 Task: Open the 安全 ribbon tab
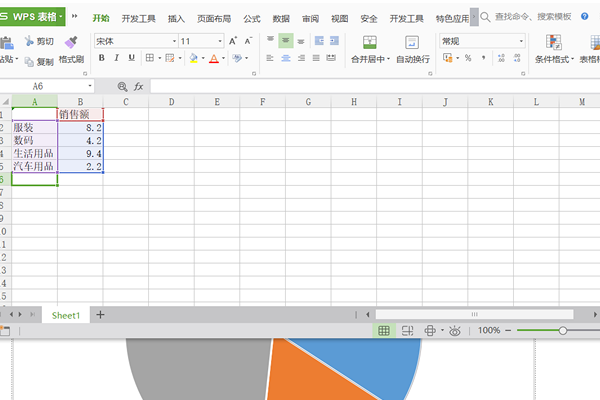(x=369, y=18)
